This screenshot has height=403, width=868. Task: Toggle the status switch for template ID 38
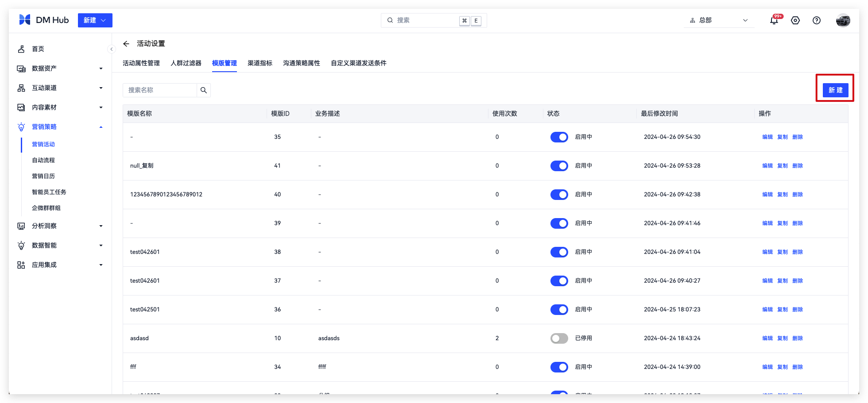[x=559, y=252]
